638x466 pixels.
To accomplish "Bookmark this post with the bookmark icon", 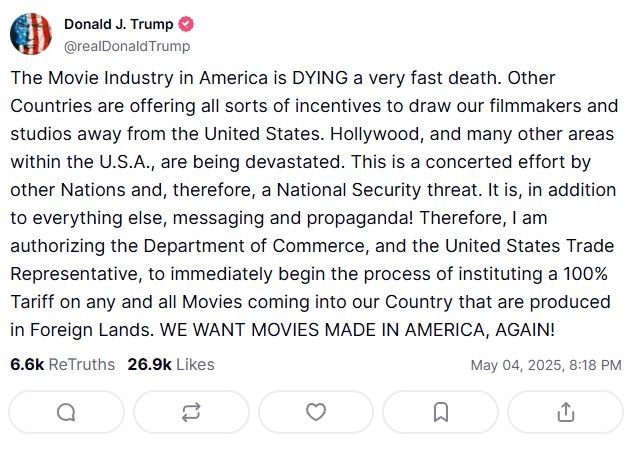I will (x=441, y=412).
